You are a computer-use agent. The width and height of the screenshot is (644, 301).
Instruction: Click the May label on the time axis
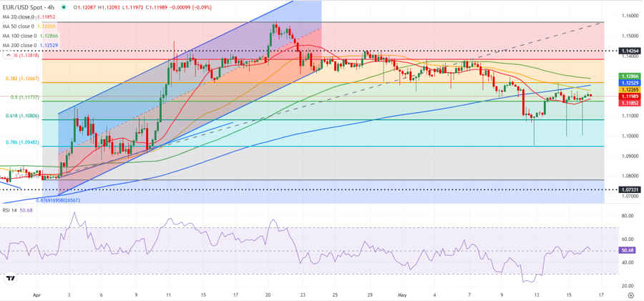point(401,295)
